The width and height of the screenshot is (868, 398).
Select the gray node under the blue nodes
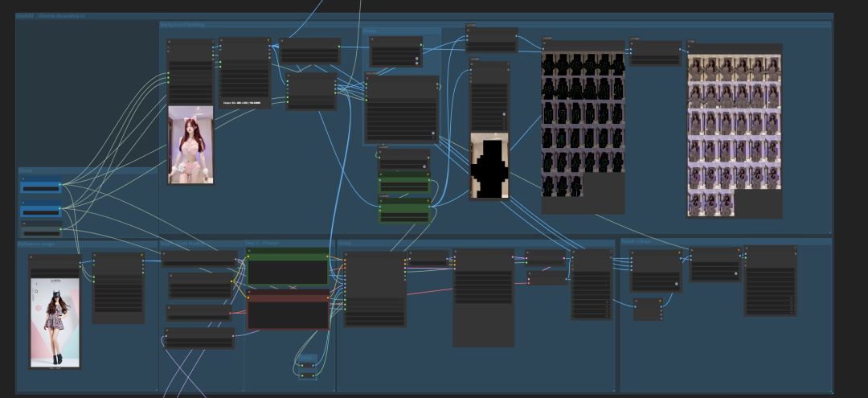click(x=42, y=229)
